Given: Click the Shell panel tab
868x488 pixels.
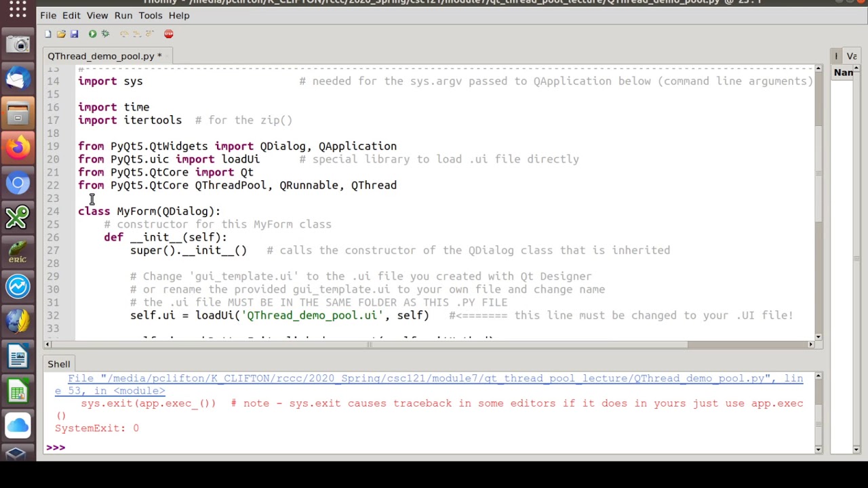Looking at the screenshot, I should (x=59, y=364).
